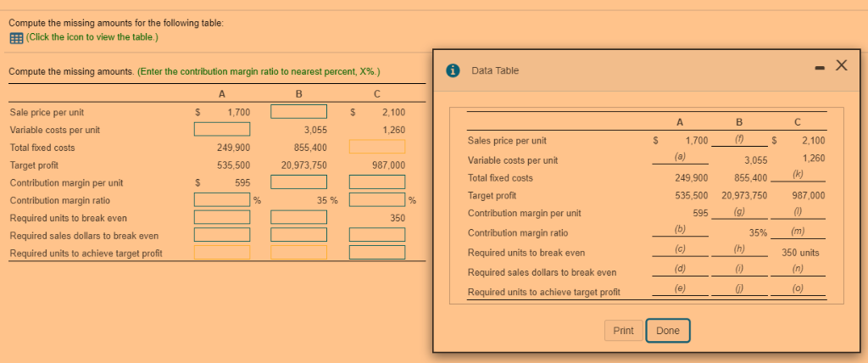Click the table icon to view the table

click(15, 37)
